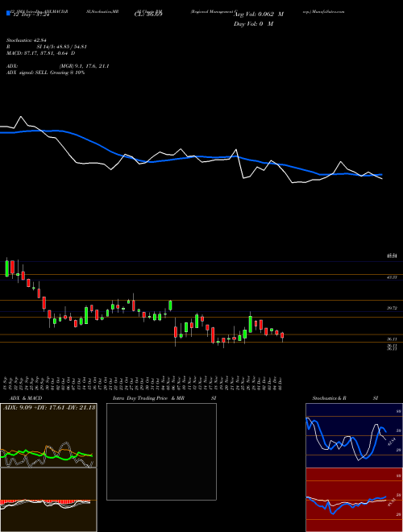Click the last red candlestick on price chart

[x=282, y=336]
